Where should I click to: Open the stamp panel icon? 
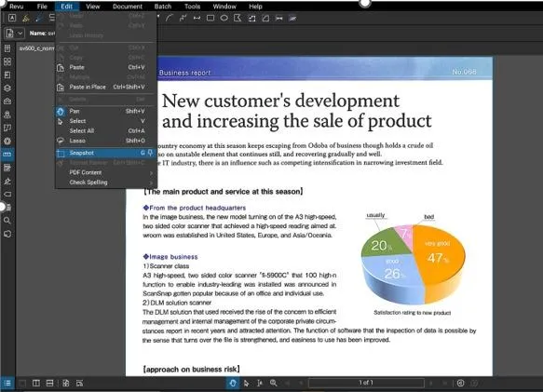[x=7, y=115]
